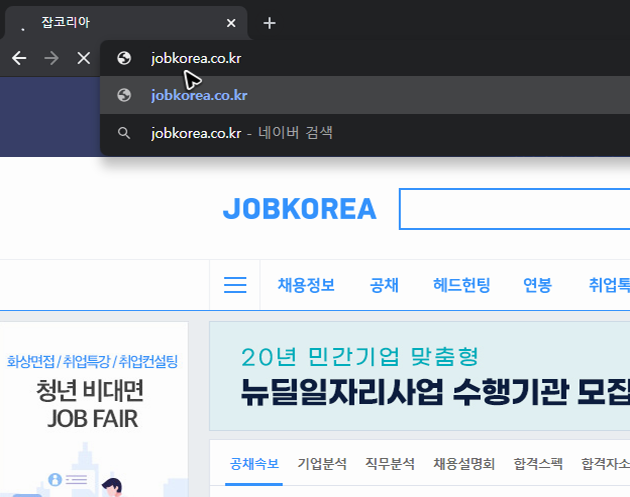This screenshot has width=630, height=497.
Task: Switch to the 합격스펙 tab
Action: point(538,464)
